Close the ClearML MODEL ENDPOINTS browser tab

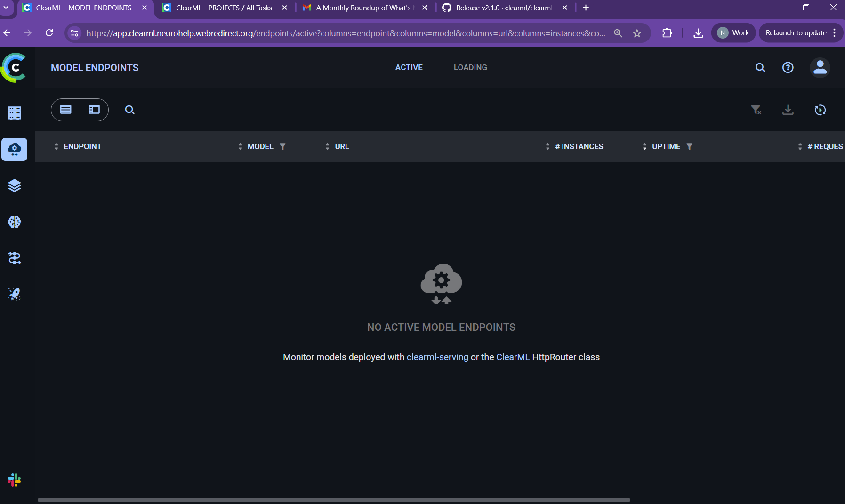click(x=145, y=8)
